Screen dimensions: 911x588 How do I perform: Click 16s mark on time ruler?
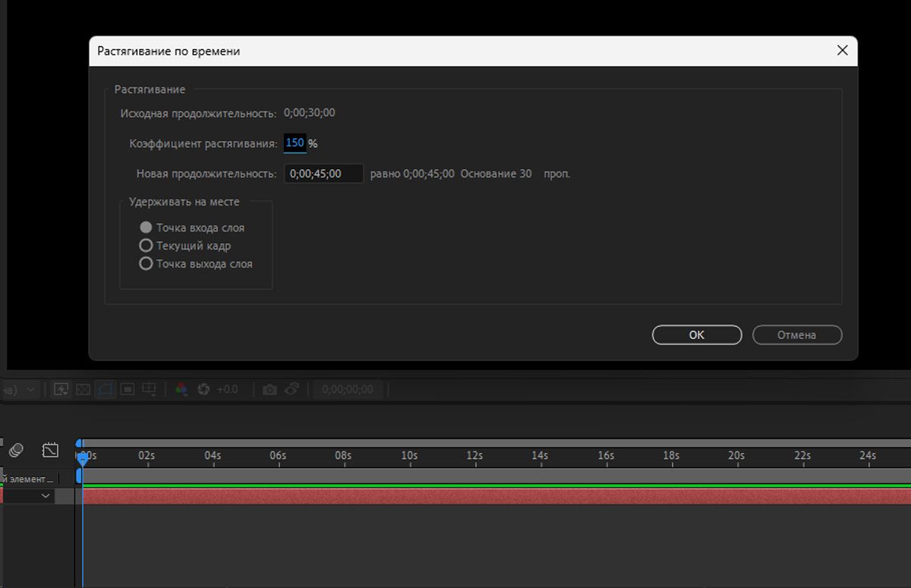(606, 455)
